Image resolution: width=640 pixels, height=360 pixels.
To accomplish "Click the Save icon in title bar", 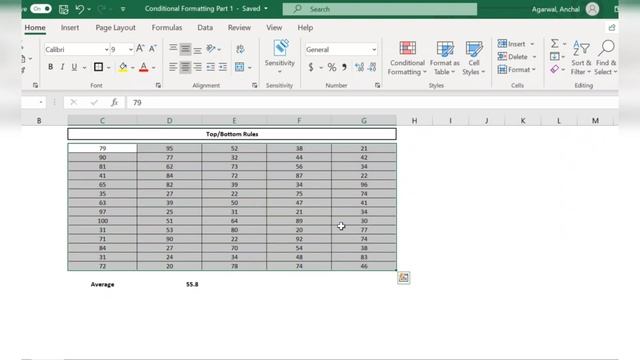I will pyautogui.click(x=63, y=9).
